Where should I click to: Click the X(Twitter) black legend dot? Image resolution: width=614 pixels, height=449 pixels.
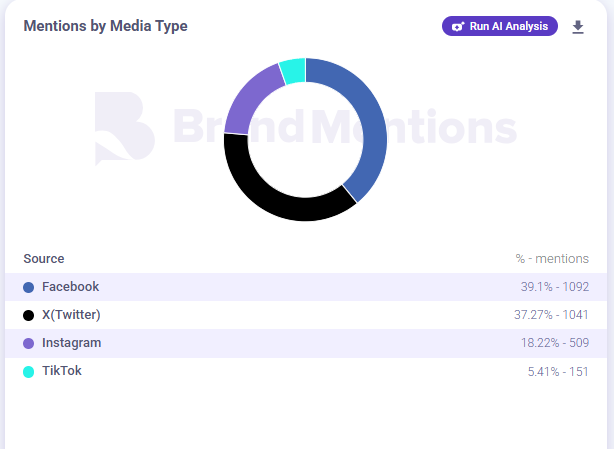click(x=29, y=315)
